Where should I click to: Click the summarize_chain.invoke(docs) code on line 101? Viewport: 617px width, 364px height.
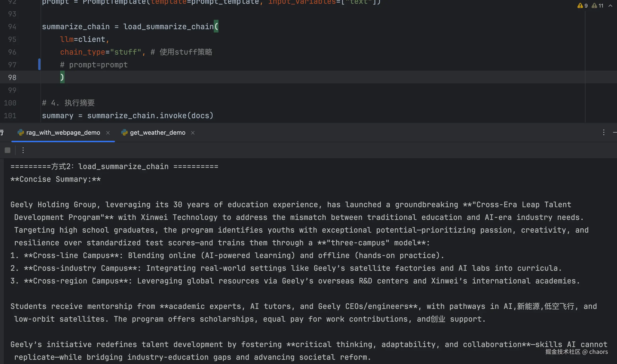click(x=150, y=116)
